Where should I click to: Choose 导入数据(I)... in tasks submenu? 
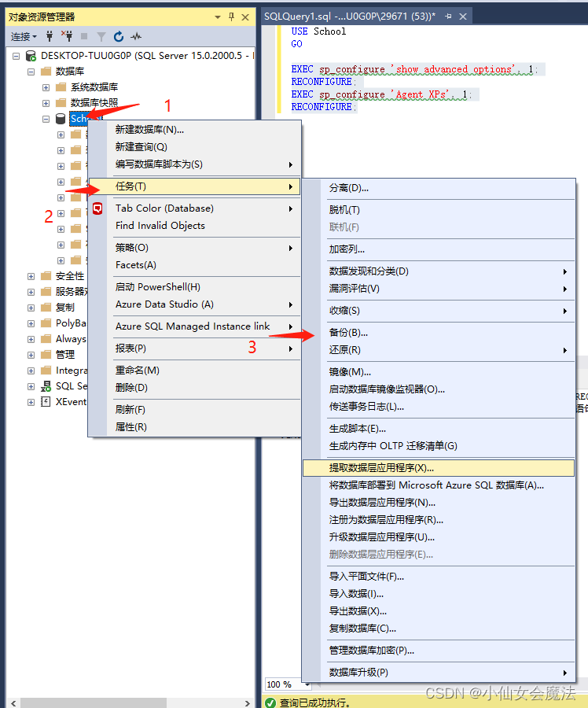tap(439, 594)
